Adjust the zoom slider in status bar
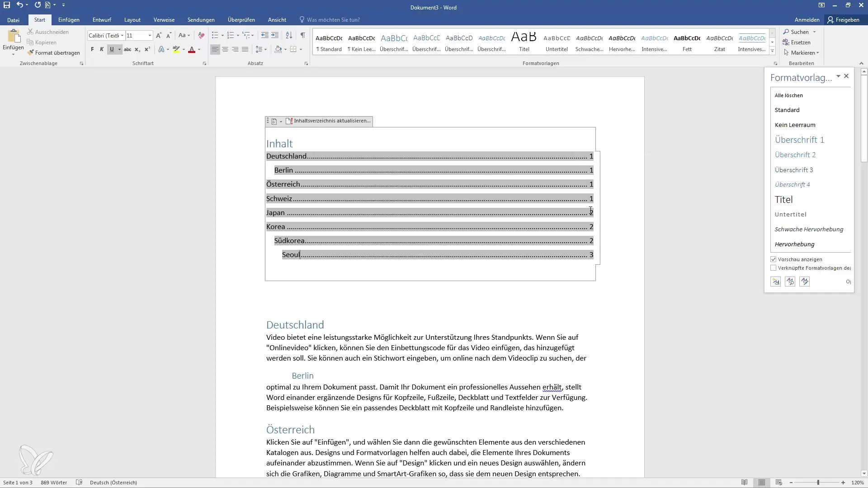Image resolution: width=868 pixels, height=488 pixels. tap(818, 483)
